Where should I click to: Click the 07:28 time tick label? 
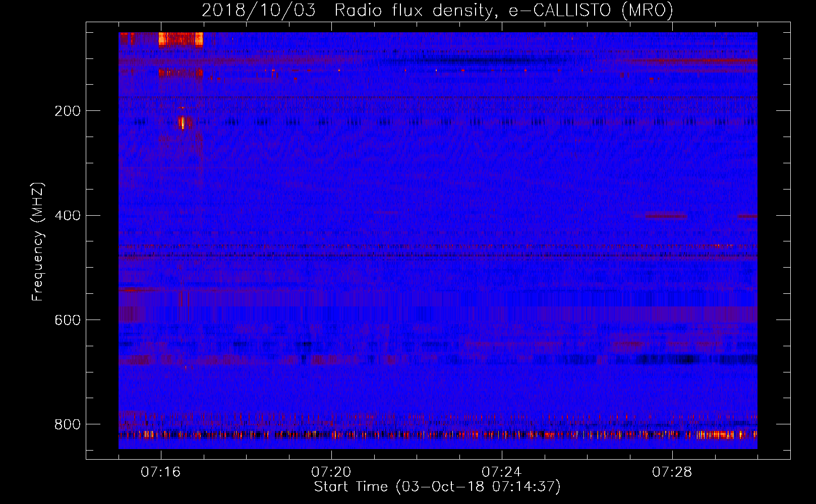pyautogui.click(x=672, y=472)
